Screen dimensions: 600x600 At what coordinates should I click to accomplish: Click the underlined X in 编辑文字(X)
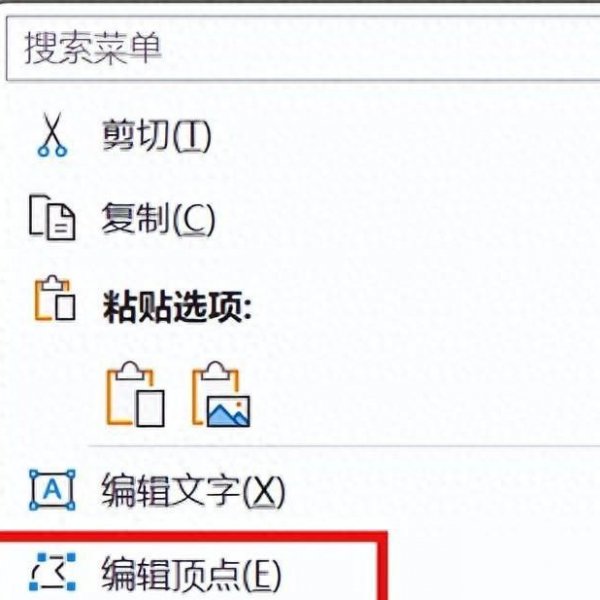[264, 492]
